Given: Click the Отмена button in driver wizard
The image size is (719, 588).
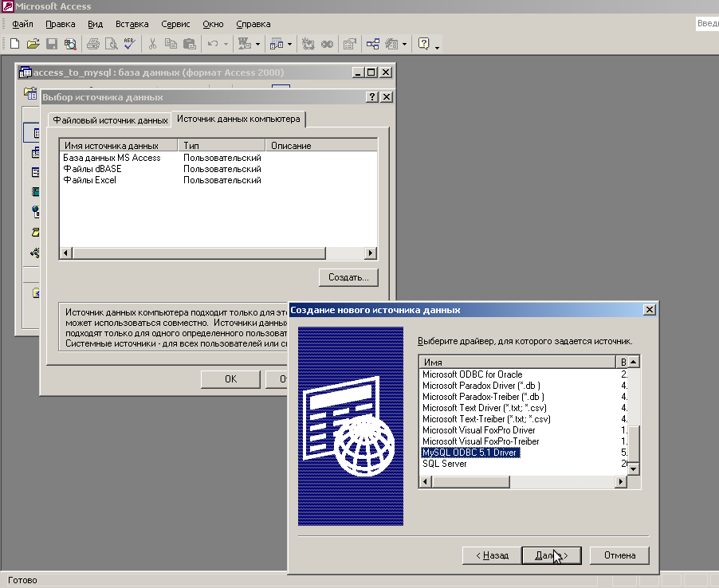Looking at the screenshot, I should 619,555.
